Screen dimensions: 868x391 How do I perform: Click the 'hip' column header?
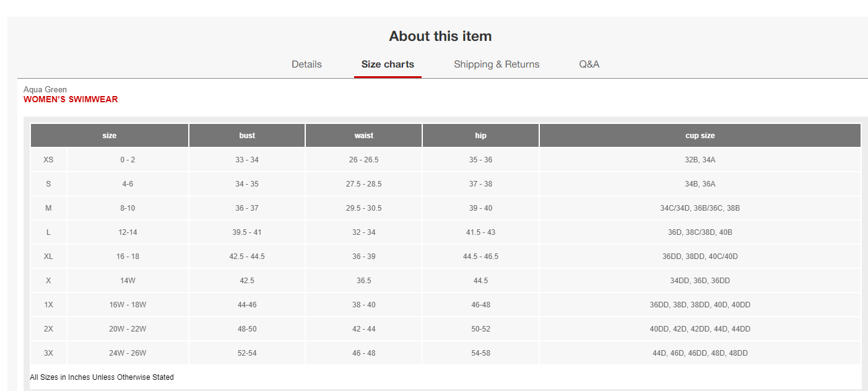pos(481,136)
